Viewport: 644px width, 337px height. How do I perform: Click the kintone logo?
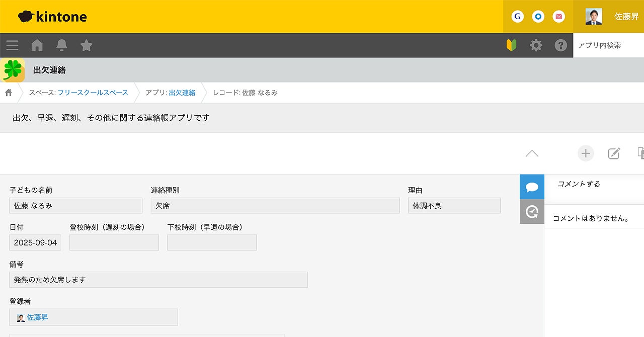click(x=52, y=17)
